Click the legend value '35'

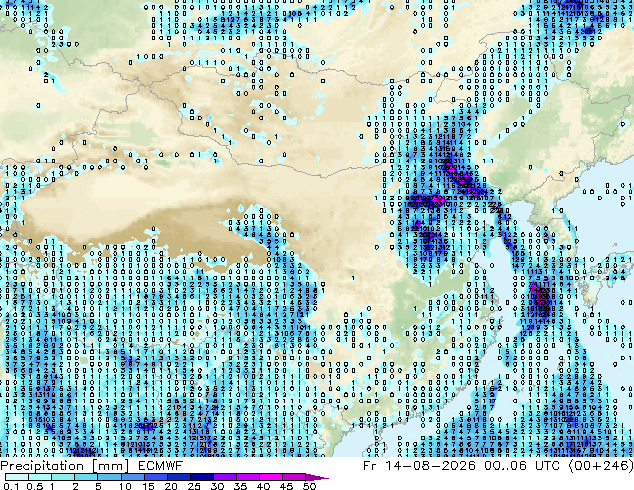pyautogui.click(x=241, y=486)
